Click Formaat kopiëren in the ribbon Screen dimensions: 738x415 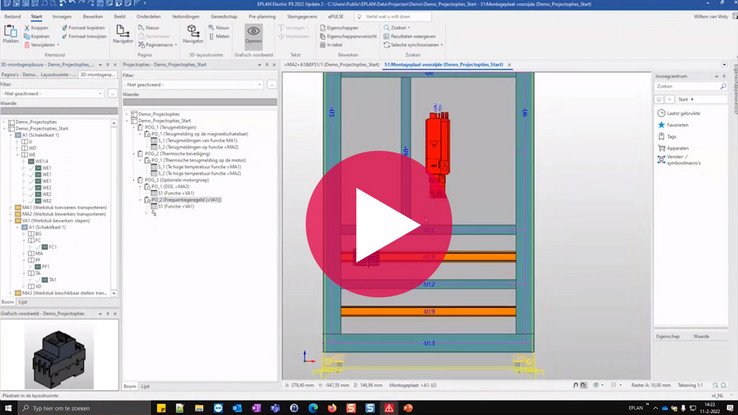[x=84, y=28]
